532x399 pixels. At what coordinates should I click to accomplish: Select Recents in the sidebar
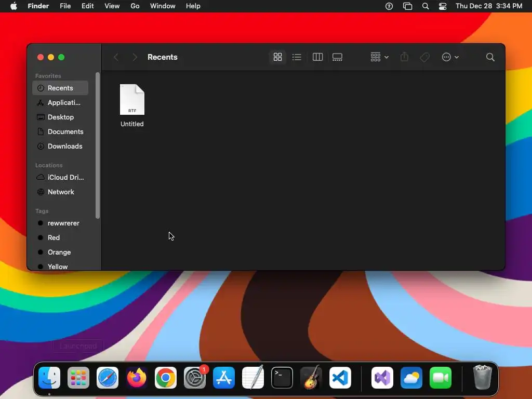pyautogui.click(x=60, y=88)
